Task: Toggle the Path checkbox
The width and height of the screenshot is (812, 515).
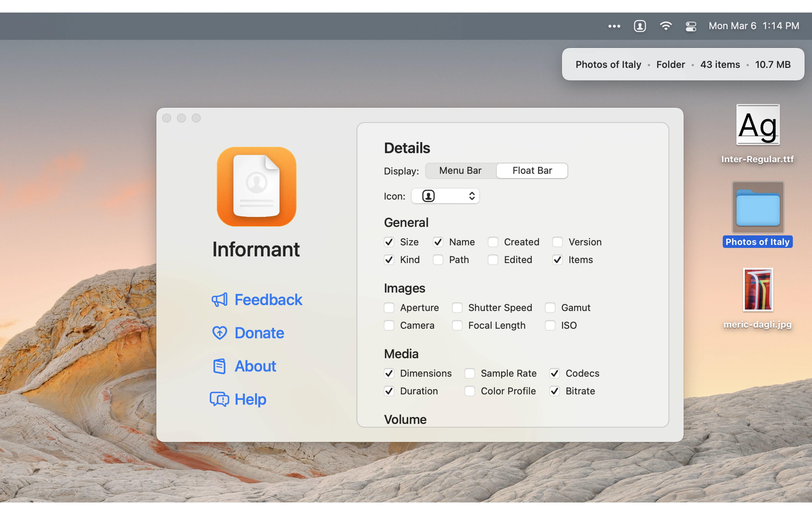Action: pyautogui.click(x=438, y=259)
